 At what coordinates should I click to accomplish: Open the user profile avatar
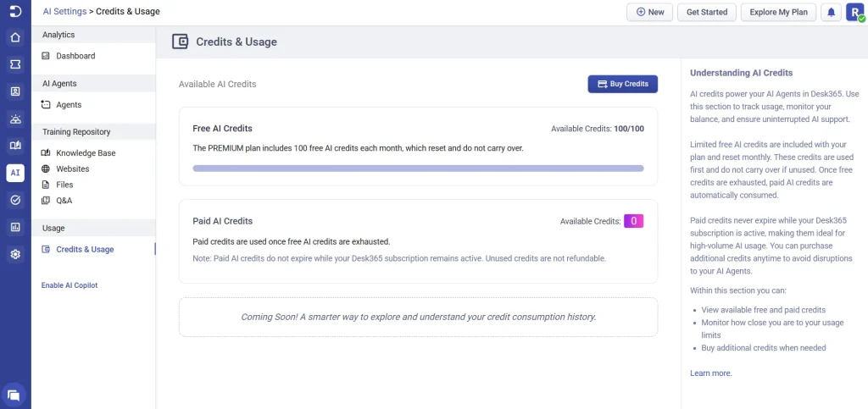tap(854, 12)
